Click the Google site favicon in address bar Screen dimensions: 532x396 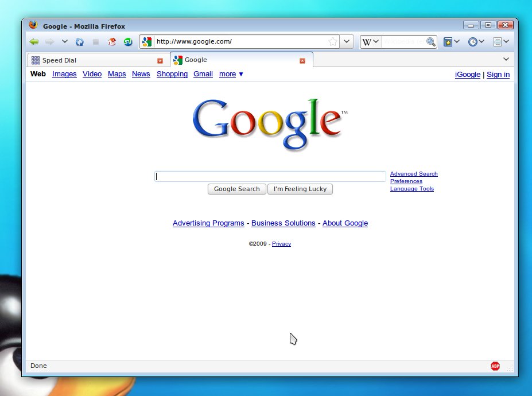coord(146,42)
